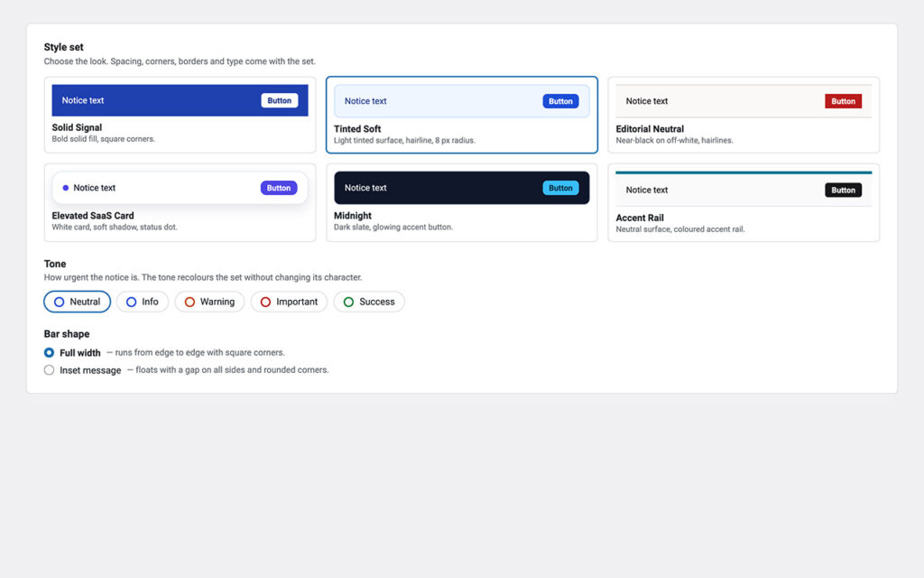
Task: Select the Full width bar shape
Action: coord(49,353)
